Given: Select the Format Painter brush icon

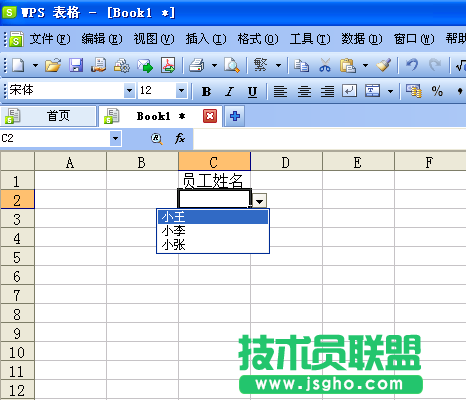Looking at the screenshot, I should coord(384,65).
